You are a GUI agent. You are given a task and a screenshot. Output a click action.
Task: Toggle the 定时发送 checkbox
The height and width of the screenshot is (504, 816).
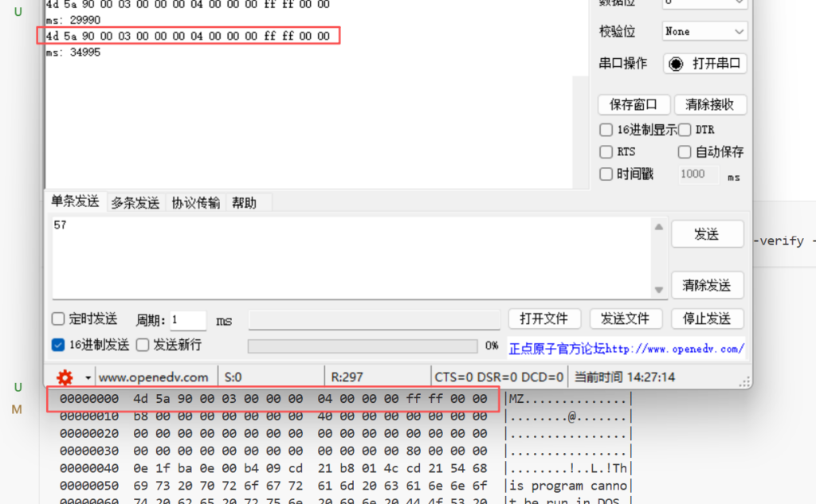[x=58, y=319]
